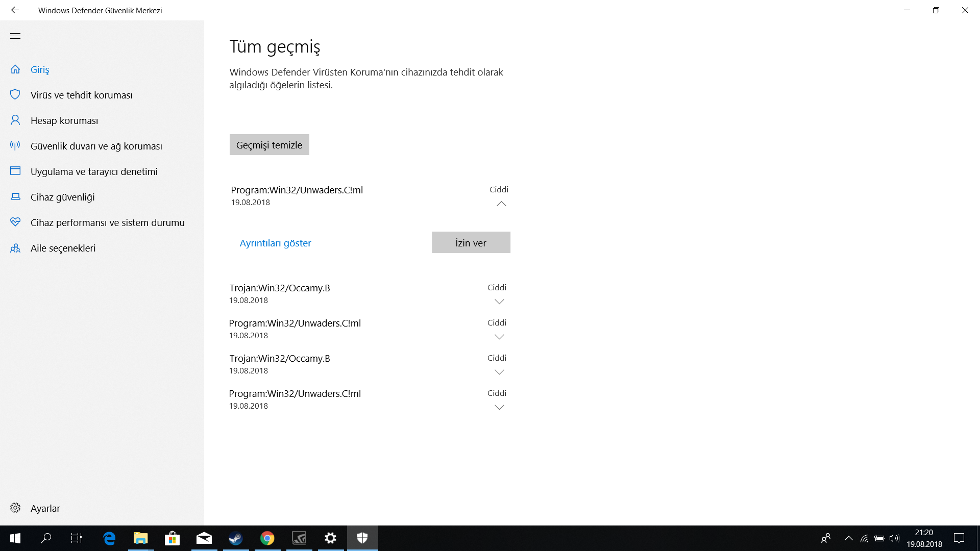This screenshot has width=980, height=551.
Task: Select the first Trojan:Win32/Occamy.B threat name
Action: pyautogui.click(x=280, y=288)
